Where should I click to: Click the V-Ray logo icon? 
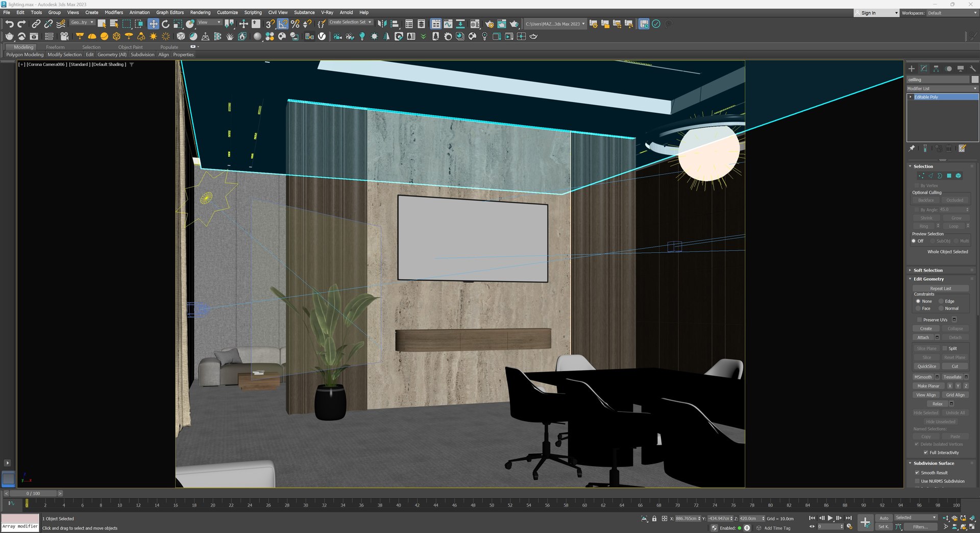[x=322, y=36]
